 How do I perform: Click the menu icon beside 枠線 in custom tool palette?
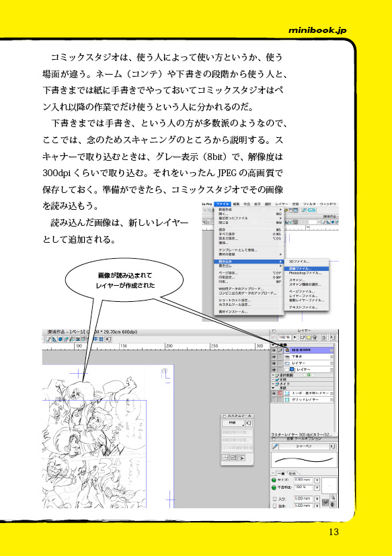click(x=249, y=423)
